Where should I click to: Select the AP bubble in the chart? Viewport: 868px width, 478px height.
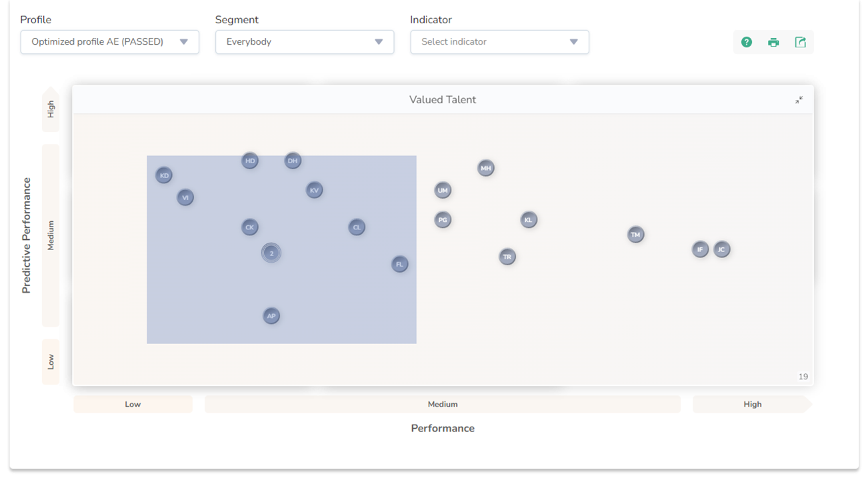point(271,316)
